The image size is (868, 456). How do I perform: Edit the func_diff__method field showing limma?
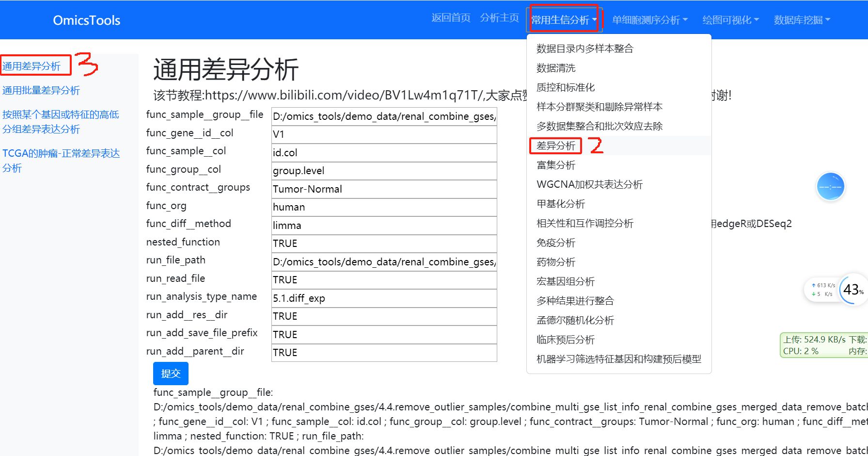point(384,226)
